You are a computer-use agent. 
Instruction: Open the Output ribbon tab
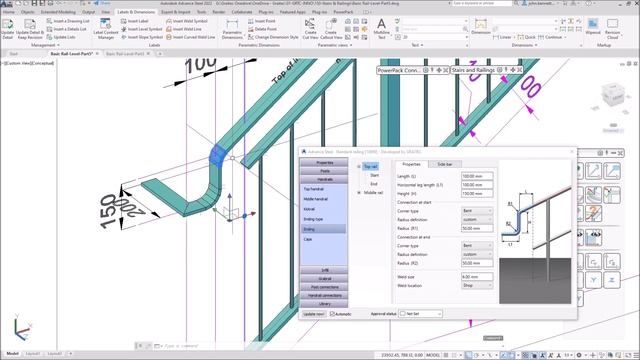(x=89, y=12)
